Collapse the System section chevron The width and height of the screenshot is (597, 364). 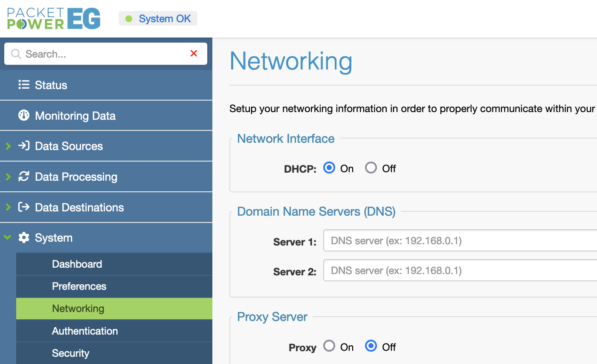click(x=8, y=237)
